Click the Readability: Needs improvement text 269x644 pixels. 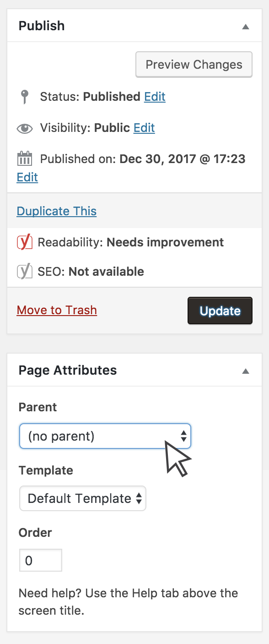click(131, 242)
